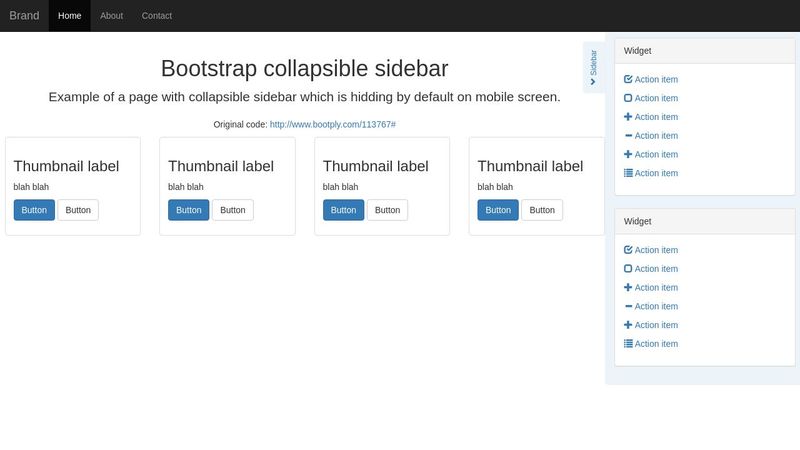Collapse the panel using the Sidebar toggle tab

(x=593, y=67)
